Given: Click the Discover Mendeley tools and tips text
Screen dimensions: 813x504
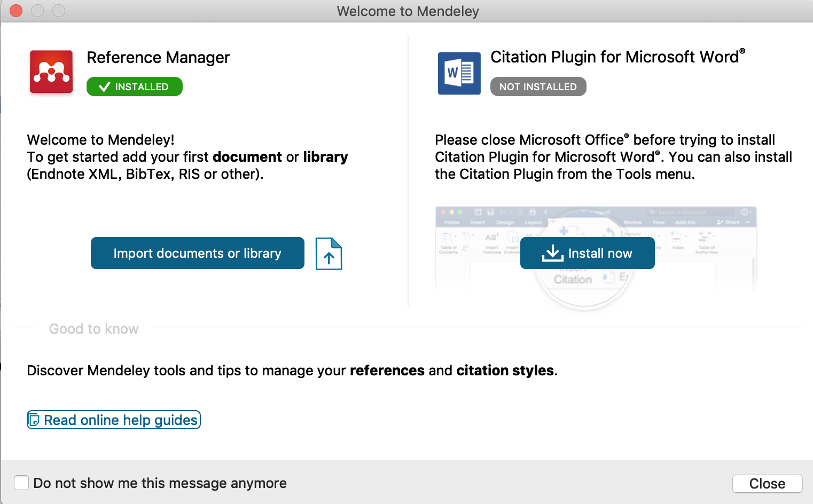Looking at the screenshot, I should click(x=292, y=371).
